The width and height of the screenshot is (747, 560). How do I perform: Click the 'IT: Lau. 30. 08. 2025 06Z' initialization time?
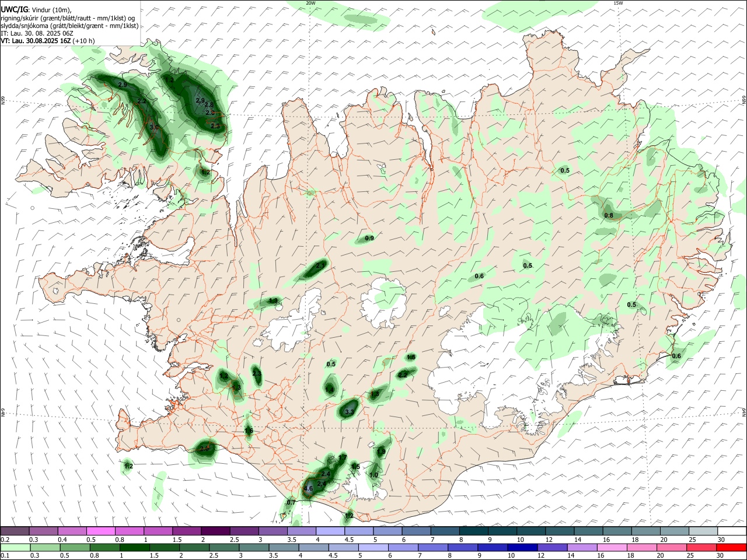[37, 33]
